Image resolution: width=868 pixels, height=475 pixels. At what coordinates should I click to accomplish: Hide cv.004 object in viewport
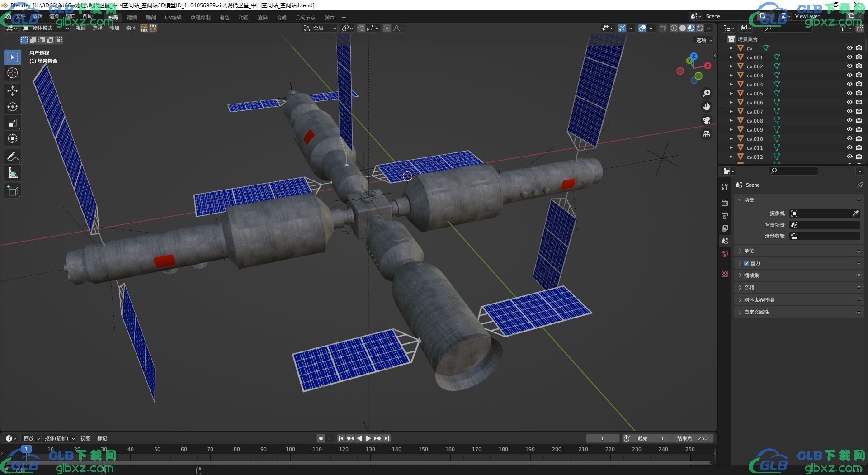849,84
